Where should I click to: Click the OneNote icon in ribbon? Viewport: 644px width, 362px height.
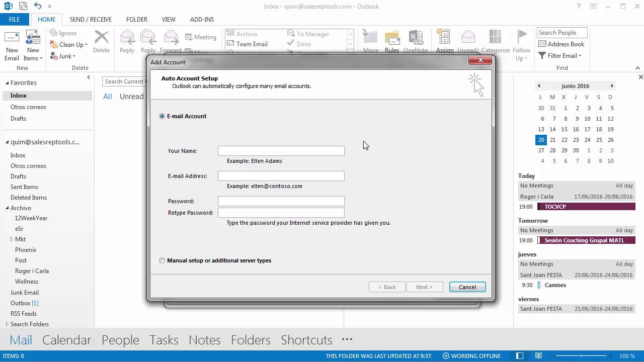(416, 38)
